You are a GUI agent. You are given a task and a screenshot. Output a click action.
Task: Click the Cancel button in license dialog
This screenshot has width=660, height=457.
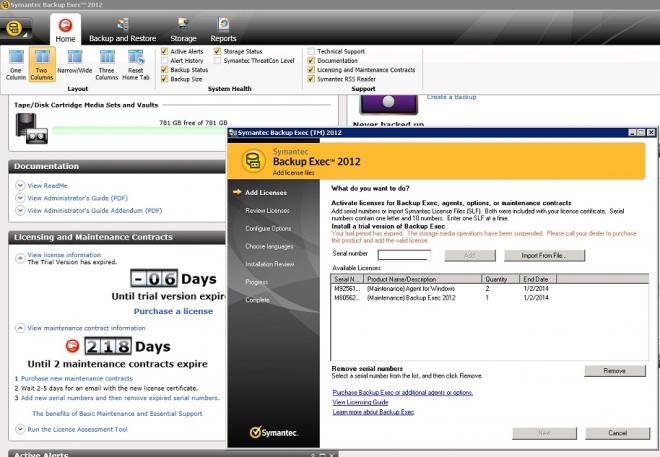(x=617, y=433)
